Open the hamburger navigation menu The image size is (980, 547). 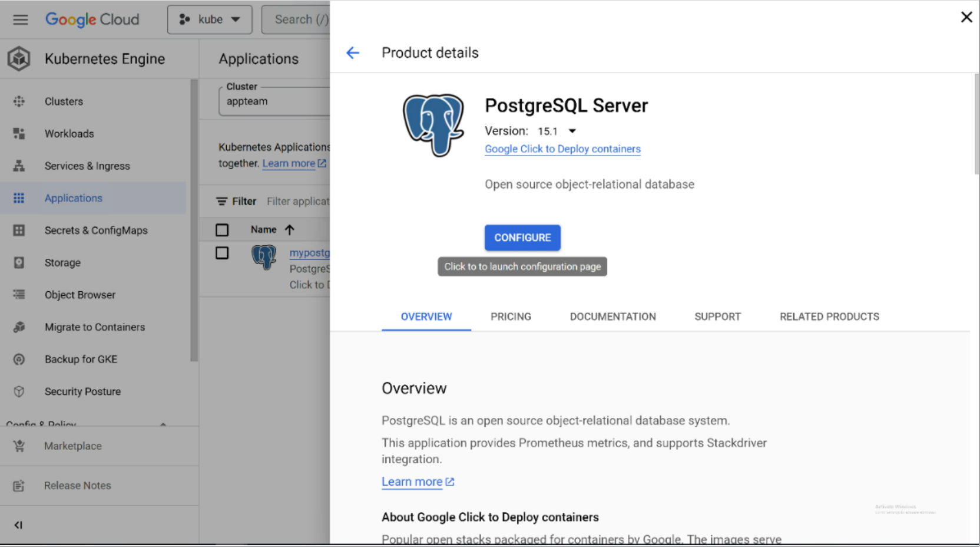point(21,19)
